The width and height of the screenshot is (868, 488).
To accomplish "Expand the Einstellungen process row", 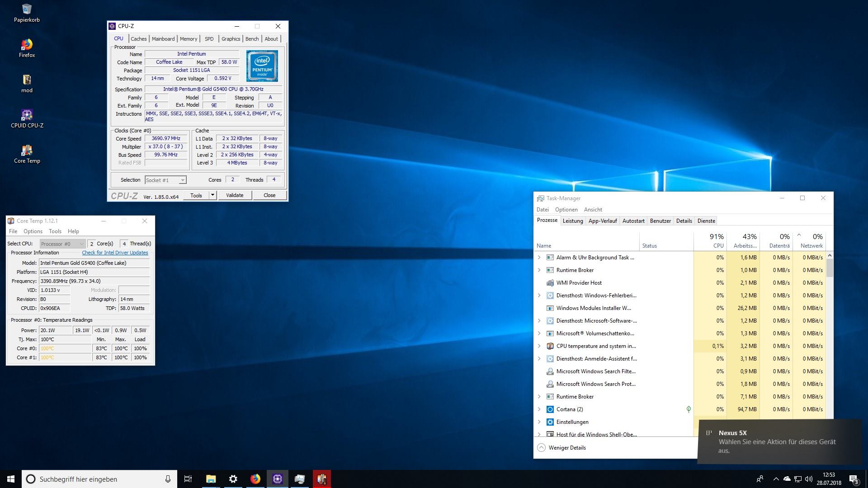I will 539,422.
